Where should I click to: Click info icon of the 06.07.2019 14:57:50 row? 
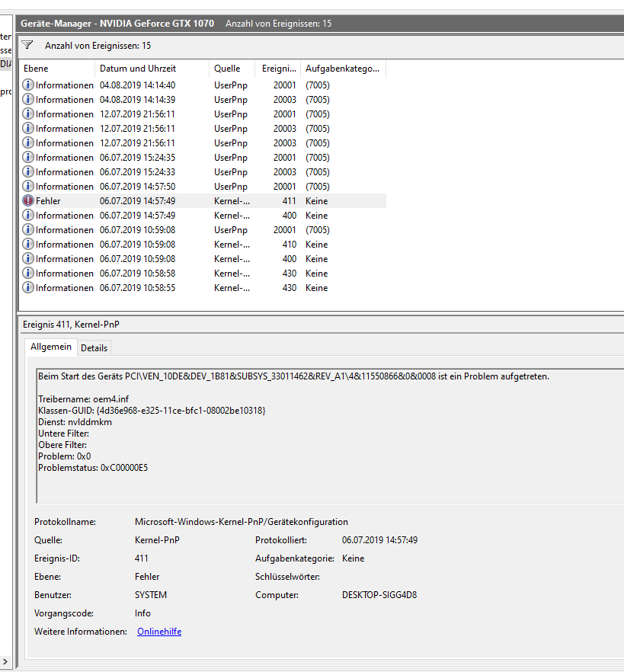(28, 187)
